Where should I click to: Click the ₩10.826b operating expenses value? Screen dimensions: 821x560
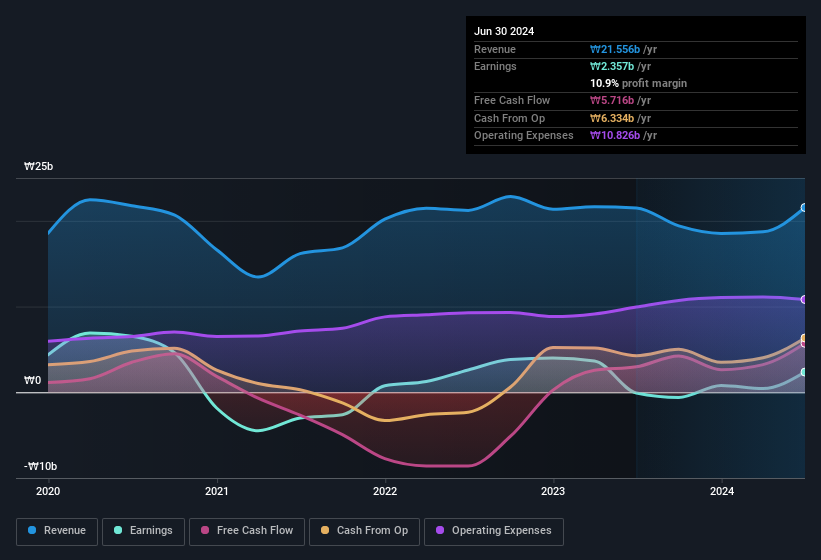(615, 136)
